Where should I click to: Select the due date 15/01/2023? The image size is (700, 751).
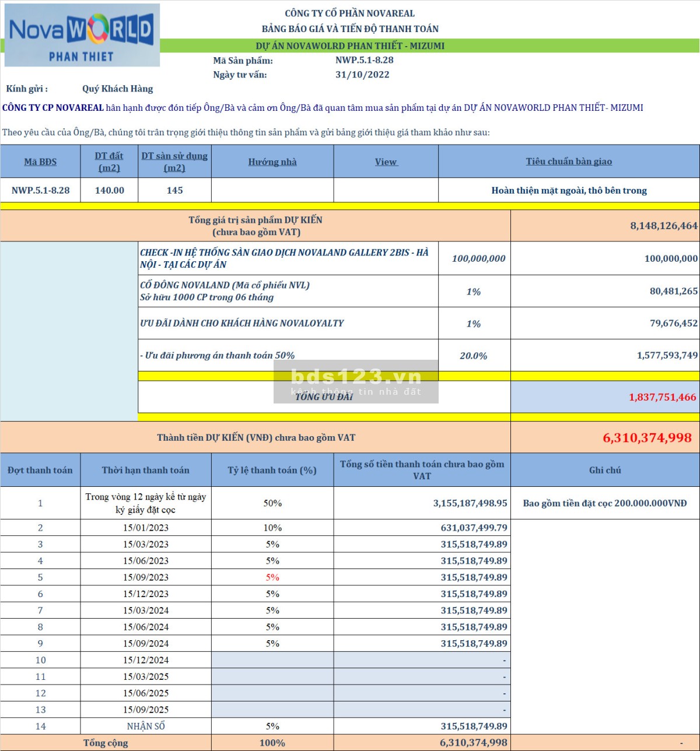pyautogui.click(x=146, y=528)
